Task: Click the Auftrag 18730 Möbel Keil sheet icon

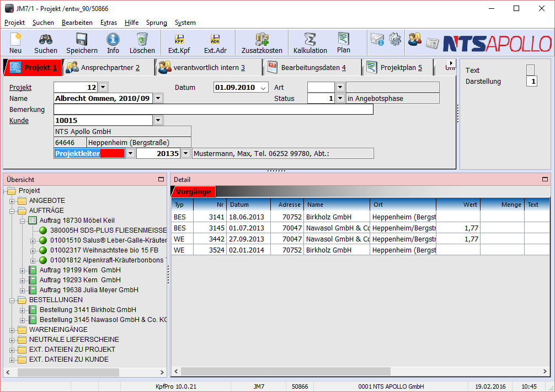Action: 33,221
